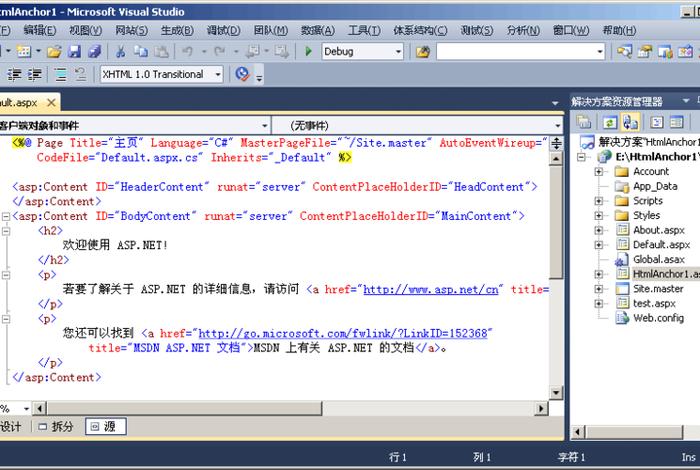Open the 网站(S) menu
Screen dimensions: 700x470
(131, 30)
